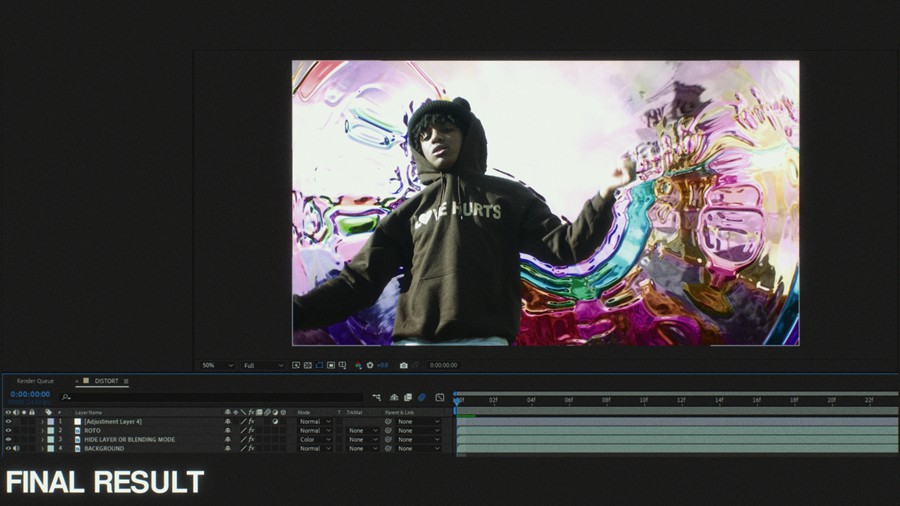Image resolution: width=900 pixels, height=506 pixels.
Task: Toggle visibility of BACKGROUND layer
Action: tap(8, 448)
